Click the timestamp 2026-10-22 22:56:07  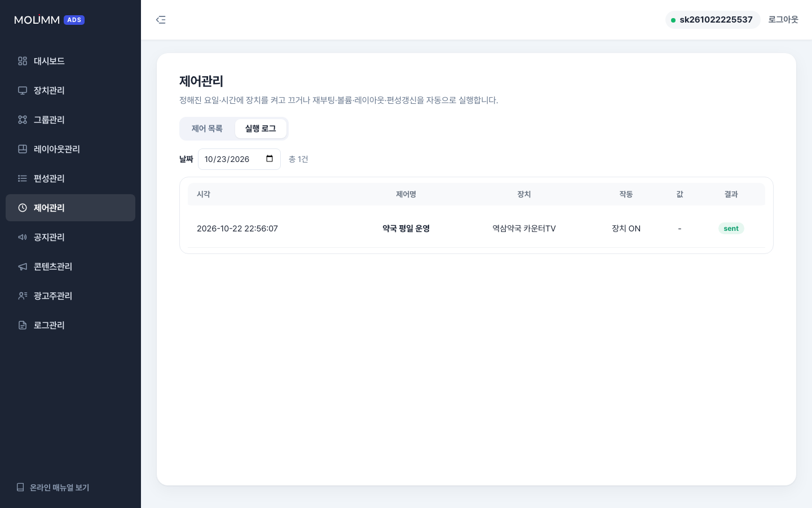(x=237, y=229)
